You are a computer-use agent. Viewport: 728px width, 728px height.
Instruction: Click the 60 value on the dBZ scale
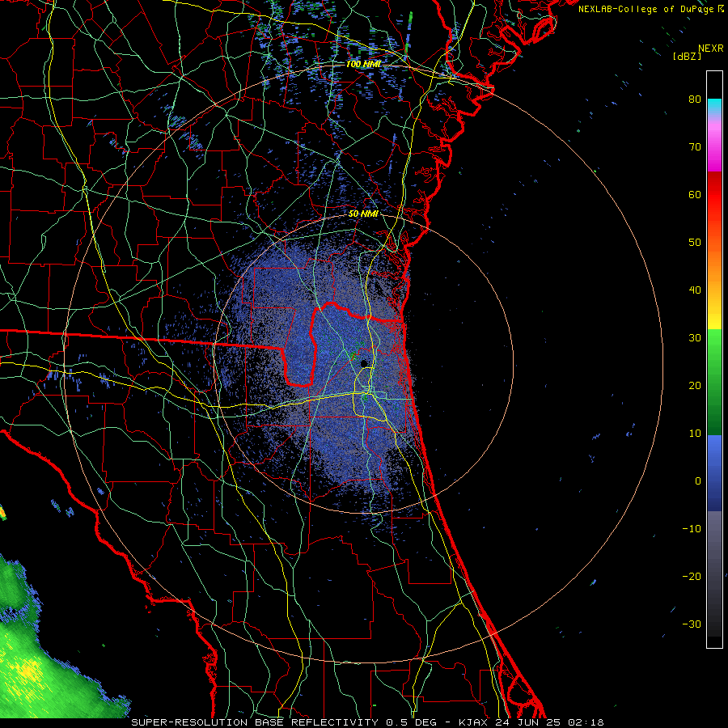tap(695, 194)
